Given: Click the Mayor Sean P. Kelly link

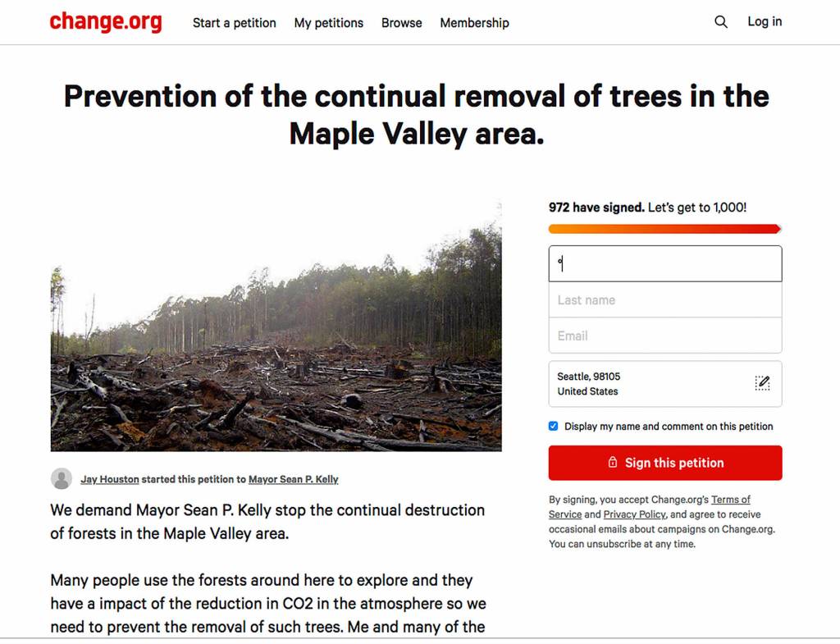Looking at the screenshot, I should (294, 479).
